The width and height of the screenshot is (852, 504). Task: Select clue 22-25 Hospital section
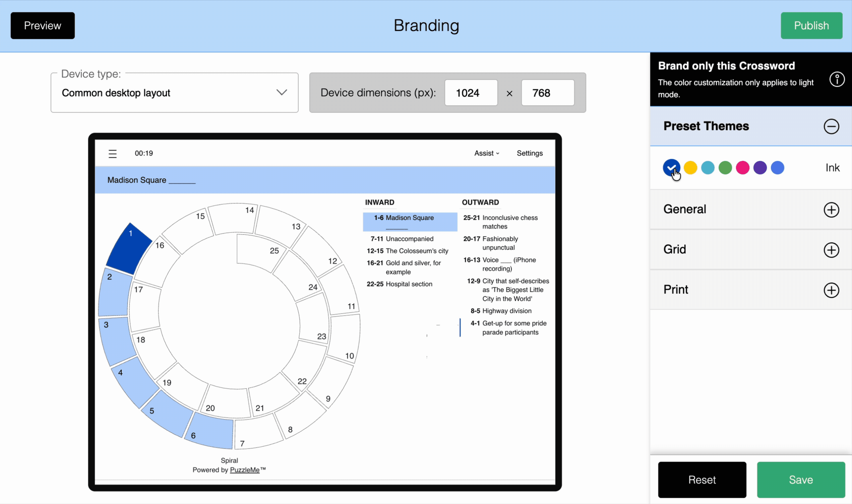click(x=410, y=284)
